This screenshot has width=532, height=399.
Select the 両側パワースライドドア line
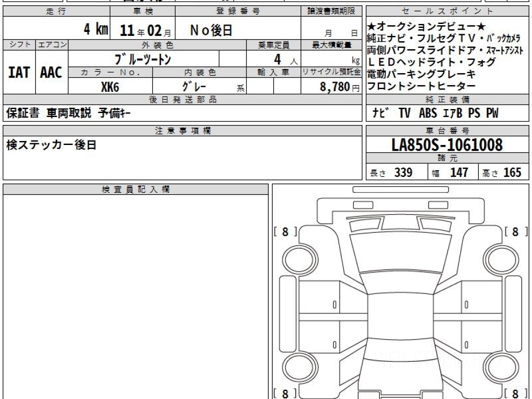445,50
